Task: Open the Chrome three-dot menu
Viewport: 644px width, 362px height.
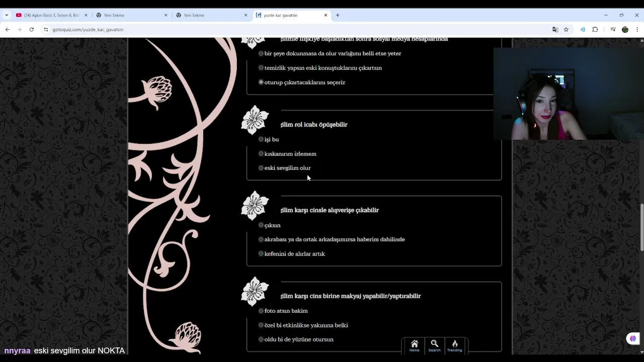Action: click(637, 30)
